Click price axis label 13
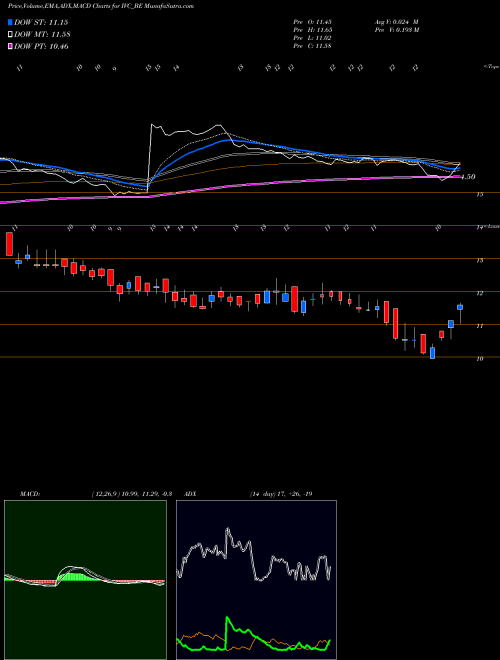The width and height of the screenshot is (500, 660). 479,261
